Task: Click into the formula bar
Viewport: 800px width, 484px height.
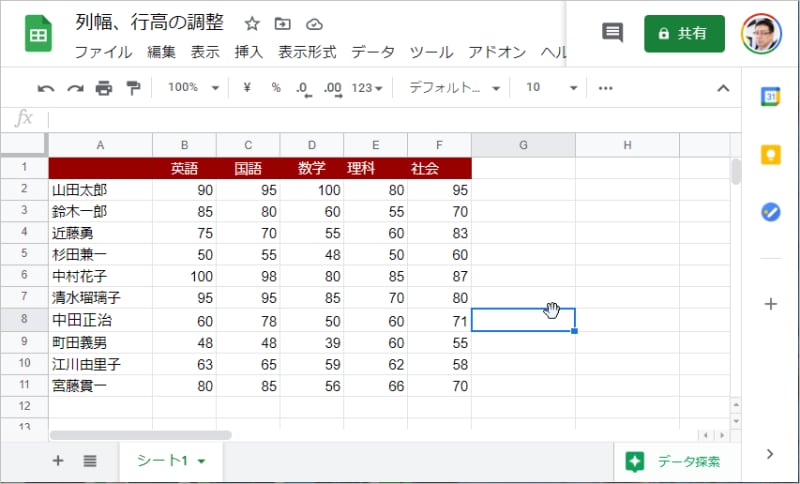Action: [393, 119]
